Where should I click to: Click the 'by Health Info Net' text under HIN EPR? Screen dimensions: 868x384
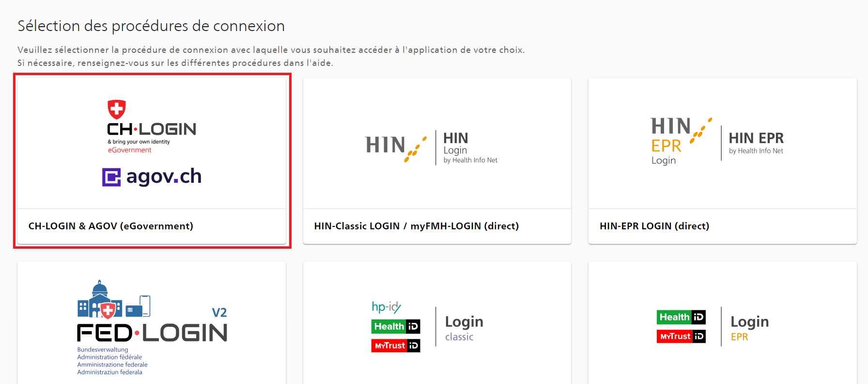coord(756,151)
